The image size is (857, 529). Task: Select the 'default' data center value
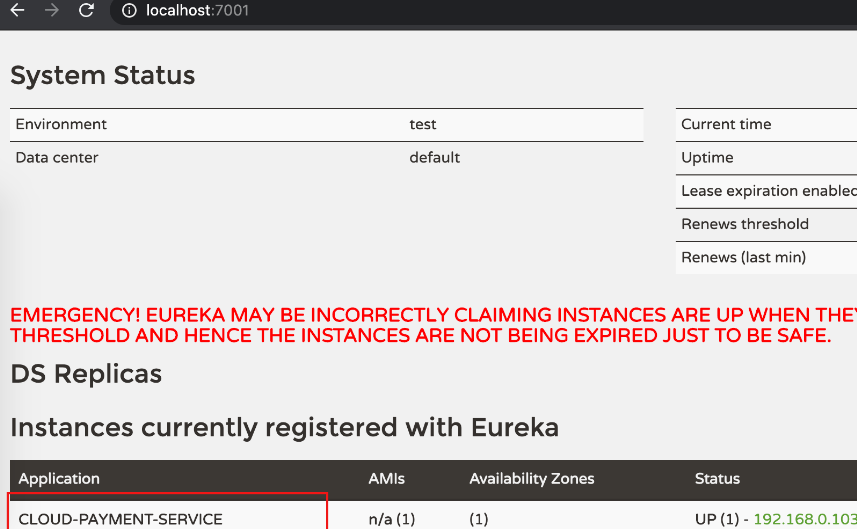point(435,158)
